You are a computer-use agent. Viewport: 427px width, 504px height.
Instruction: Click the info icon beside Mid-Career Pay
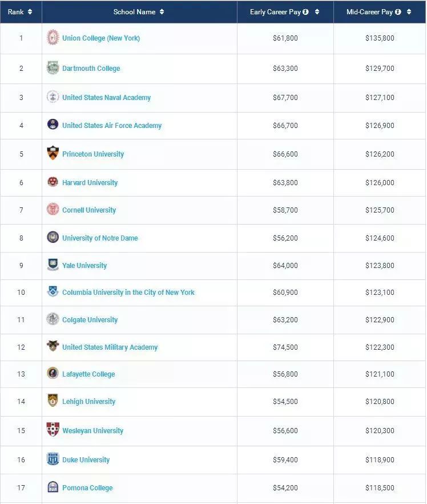pos(398,12)
